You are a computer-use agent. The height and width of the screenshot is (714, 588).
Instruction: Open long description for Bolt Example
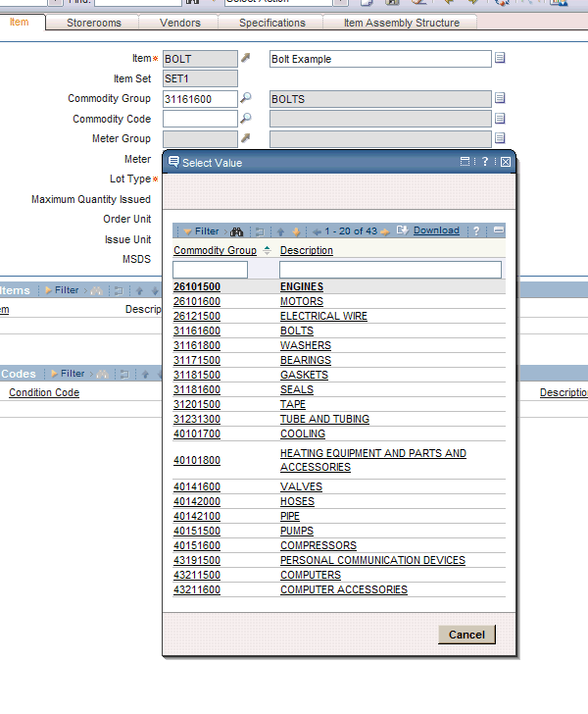point(500,58)
